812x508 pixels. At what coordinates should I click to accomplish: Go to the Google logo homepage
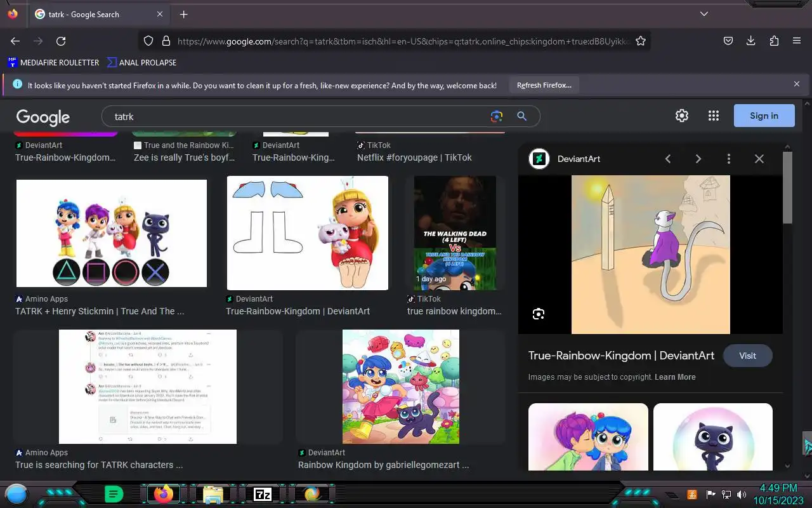click(x=43, y=117)
